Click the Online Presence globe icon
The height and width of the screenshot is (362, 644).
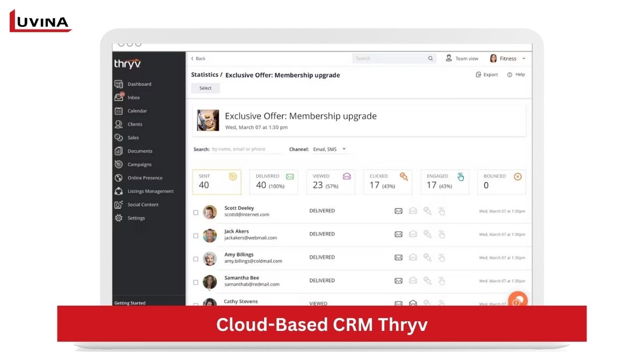click(119, 178)
